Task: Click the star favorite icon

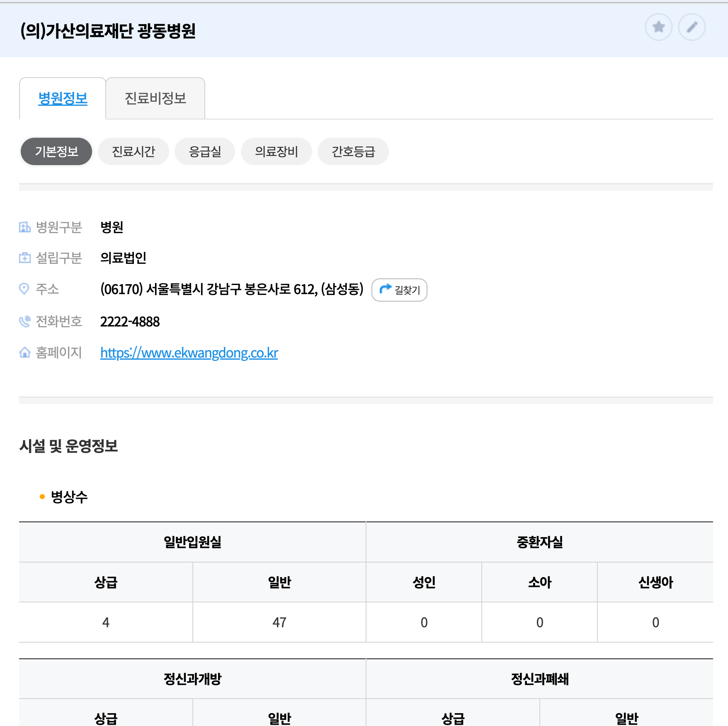Action: pos(658,27)
